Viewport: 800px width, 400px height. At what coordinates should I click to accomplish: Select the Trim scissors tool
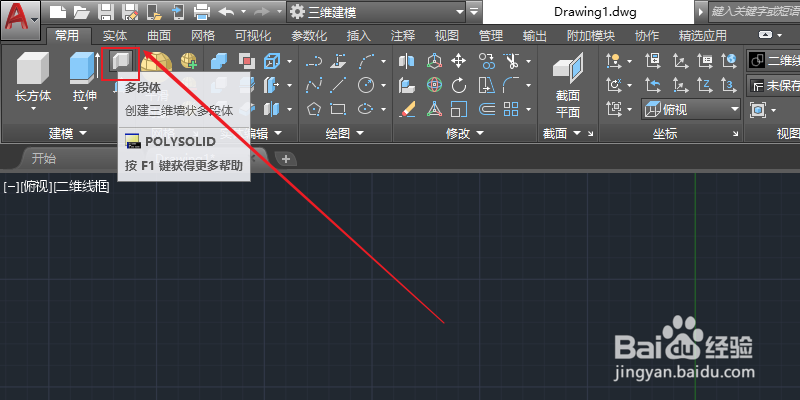click(511, 62)
